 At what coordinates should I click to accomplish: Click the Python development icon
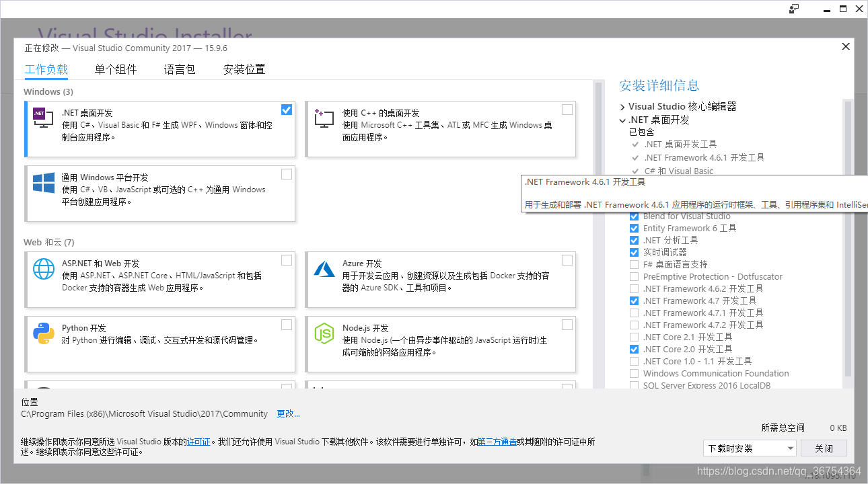tap(44, 333)
